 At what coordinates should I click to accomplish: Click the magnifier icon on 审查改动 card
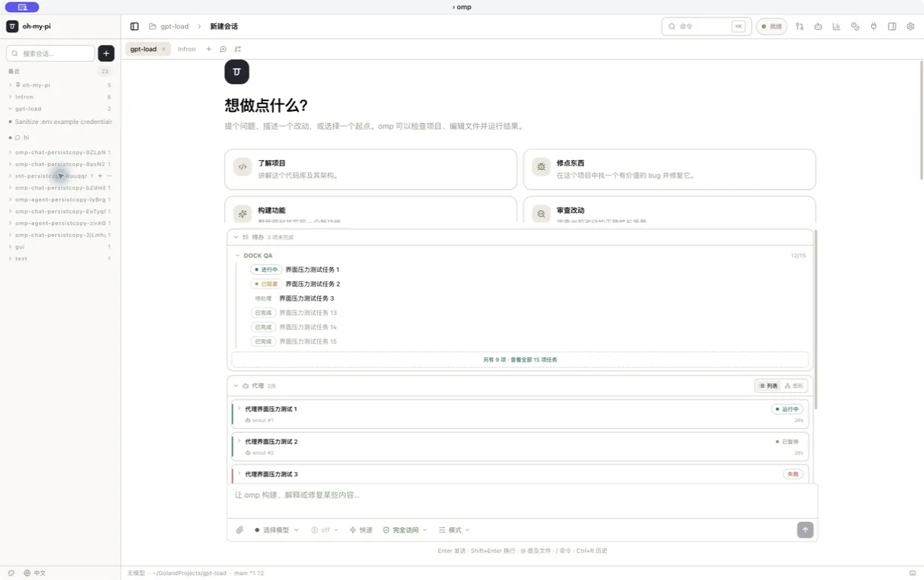pos(541,214)
